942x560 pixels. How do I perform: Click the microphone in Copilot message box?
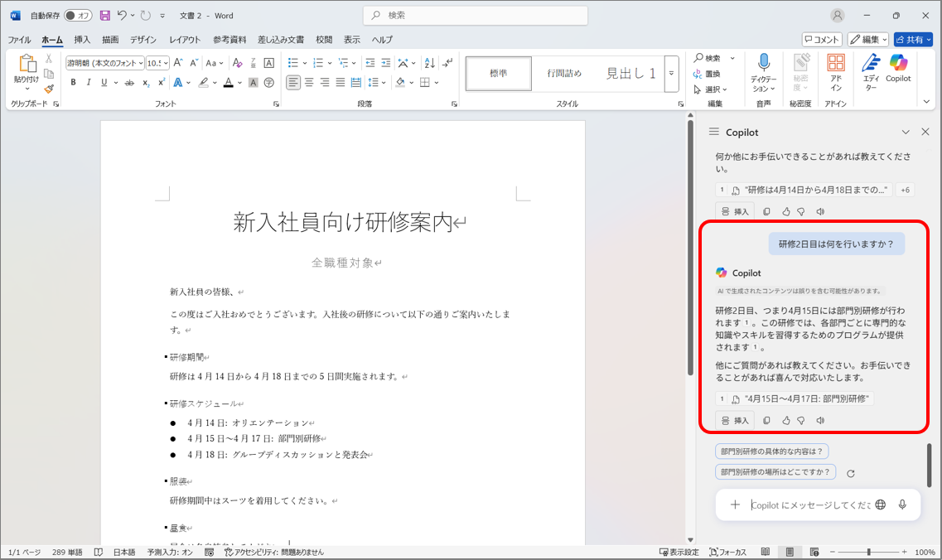902,504
